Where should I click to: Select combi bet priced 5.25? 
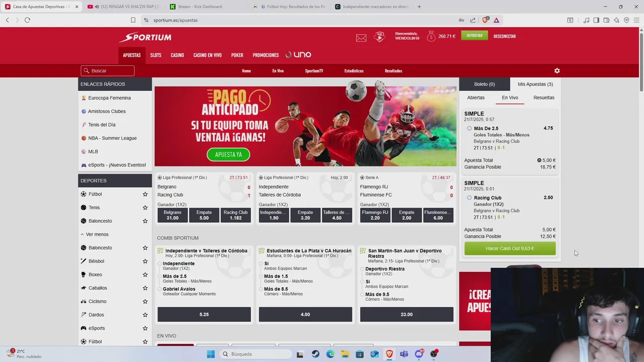point(204,314)
